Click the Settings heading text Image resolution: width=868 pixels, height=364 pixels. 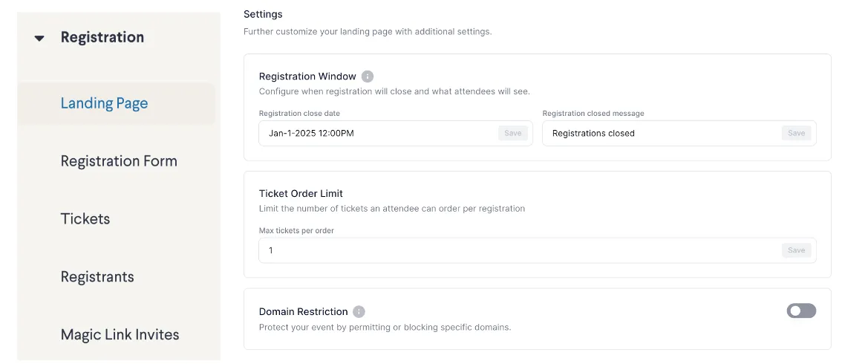pyautogui.click(x=263, y=14)
